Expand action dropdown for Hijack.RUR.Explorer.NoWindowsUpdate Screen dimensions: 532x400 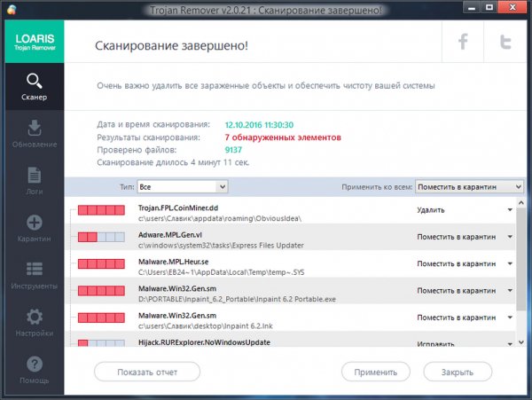[510, 344]
